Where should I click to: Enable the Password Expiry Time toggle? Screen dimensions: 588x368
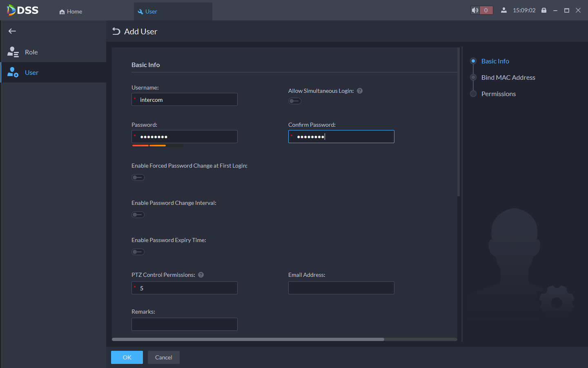(138, 252)
